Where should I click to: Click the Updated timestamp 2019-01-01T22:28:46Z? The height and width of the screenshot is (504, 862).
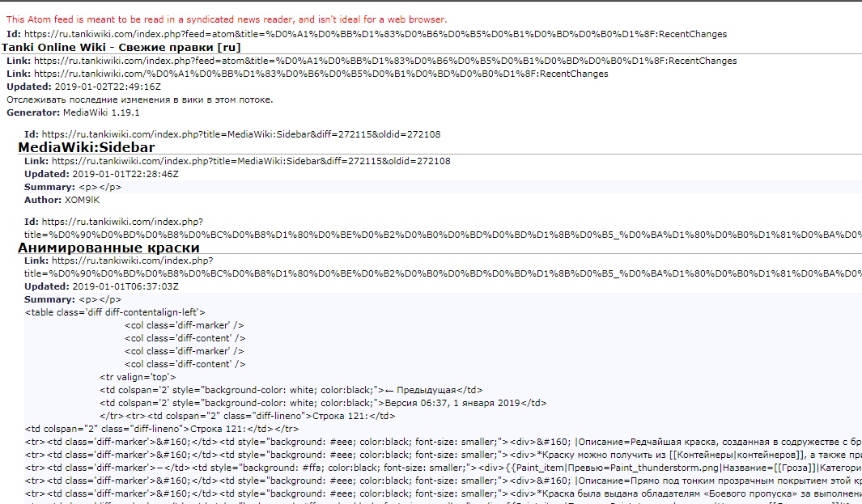pyautogui.click(x=124, y=174)
